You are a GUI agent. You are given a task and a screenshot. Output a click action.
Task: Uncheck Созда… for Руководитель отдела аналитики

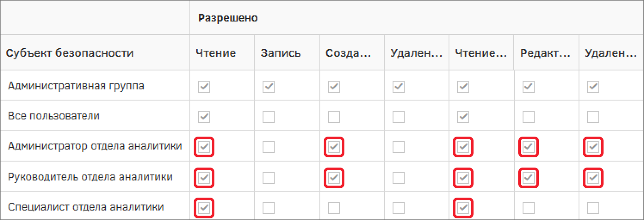click(334, 177)
